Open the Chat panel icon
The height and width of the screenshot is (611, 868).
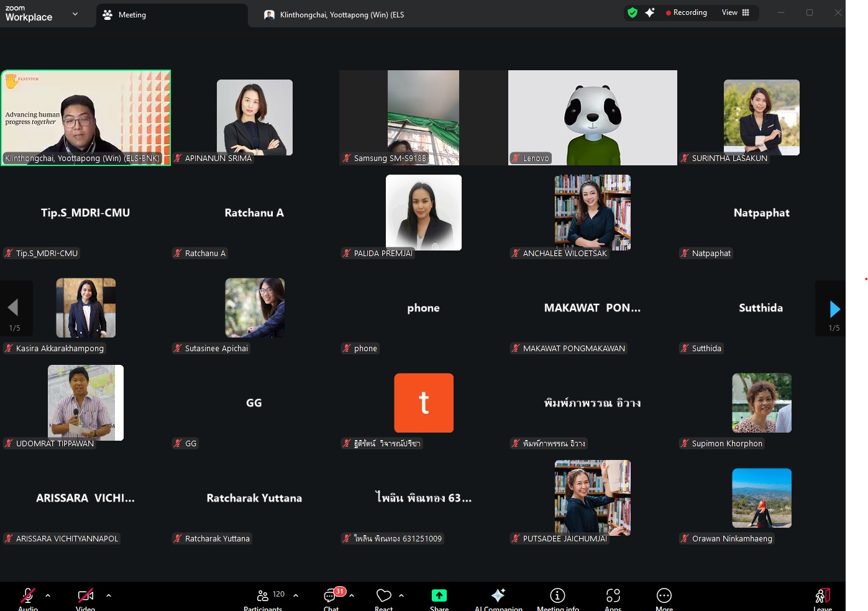coord(331,596)
